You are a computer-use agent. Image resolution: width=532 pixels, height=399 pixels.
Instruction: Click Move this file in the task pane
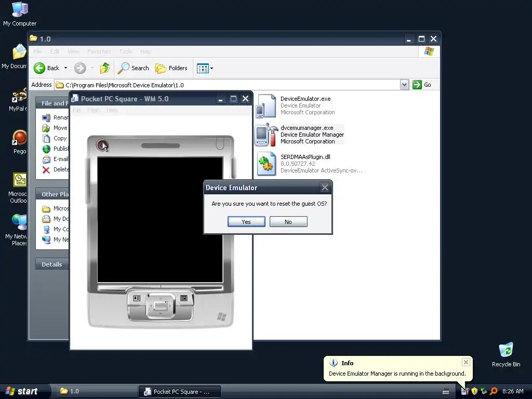point(55,128)
